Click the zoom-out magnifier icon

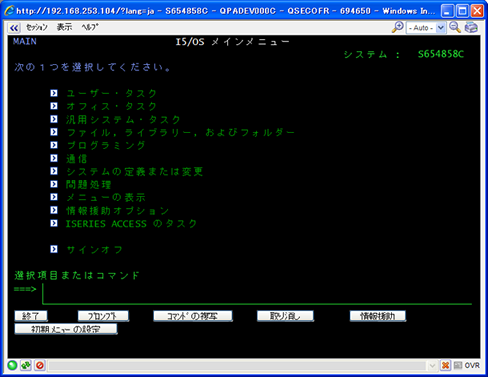[x=455, y=27]
